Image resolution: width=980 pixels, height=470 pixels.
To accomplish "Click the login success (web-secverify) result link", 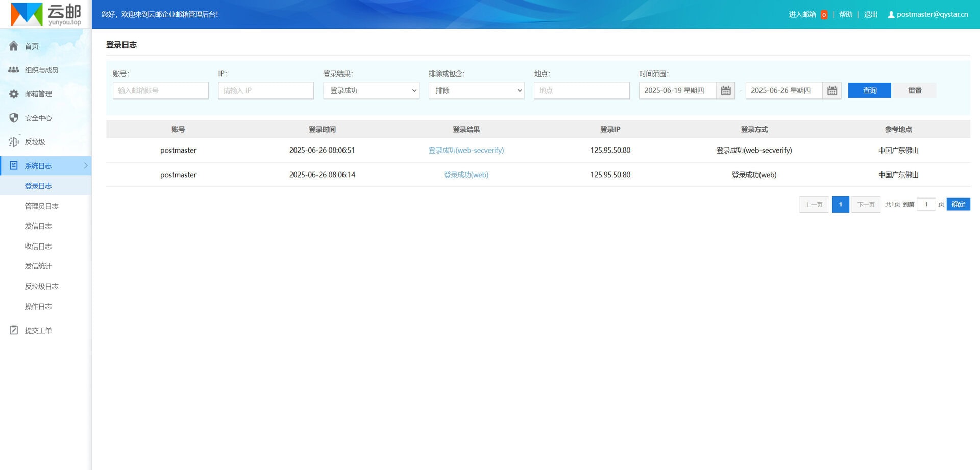I will 466,151.
